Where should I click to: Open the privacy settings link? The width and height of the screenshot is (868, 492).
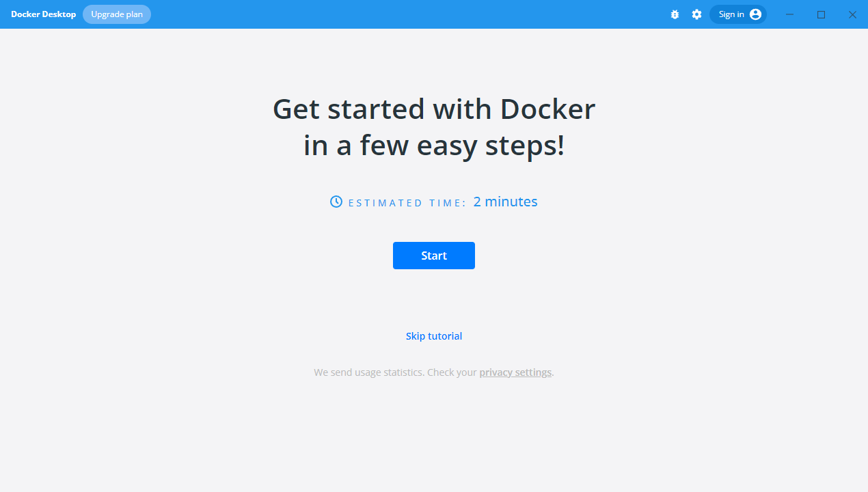click(515, 372)
